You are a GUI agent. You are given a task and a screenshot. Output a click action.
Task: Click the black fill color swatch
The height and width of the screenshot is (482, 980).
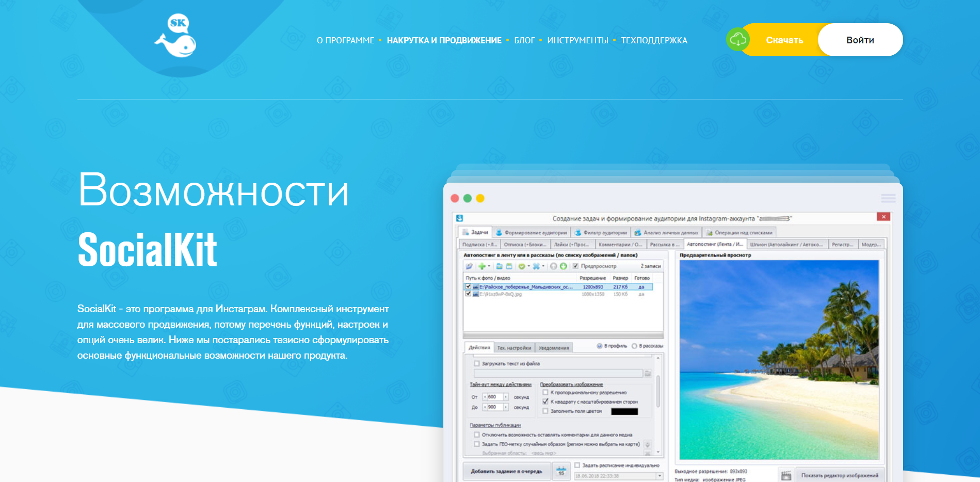click(x=624, y=411)
